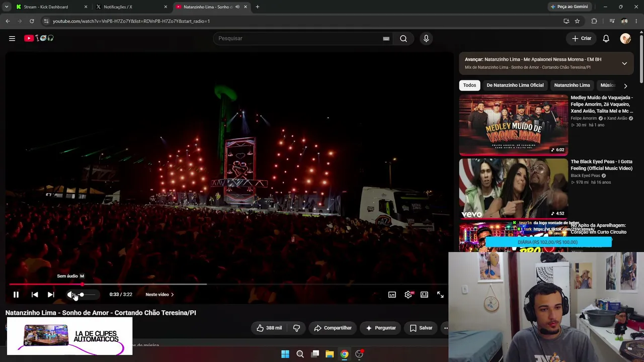
Task: Click the Criar button
Action: coord(582,38)
